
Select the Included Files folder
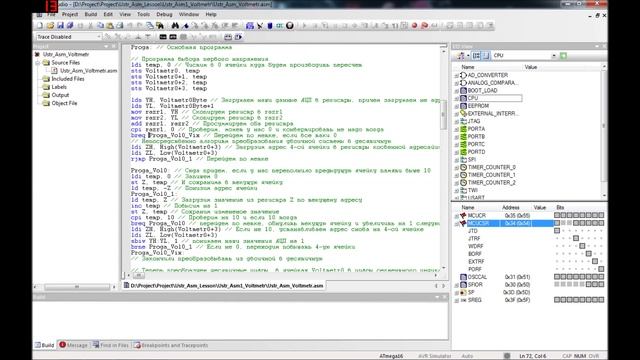(68, 79)
